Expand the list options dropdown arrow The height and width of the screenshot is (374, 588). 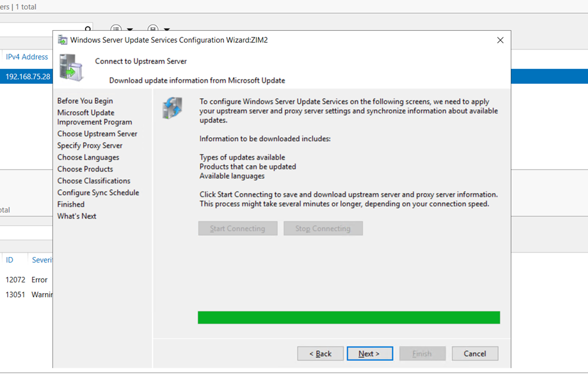[130, 30]
